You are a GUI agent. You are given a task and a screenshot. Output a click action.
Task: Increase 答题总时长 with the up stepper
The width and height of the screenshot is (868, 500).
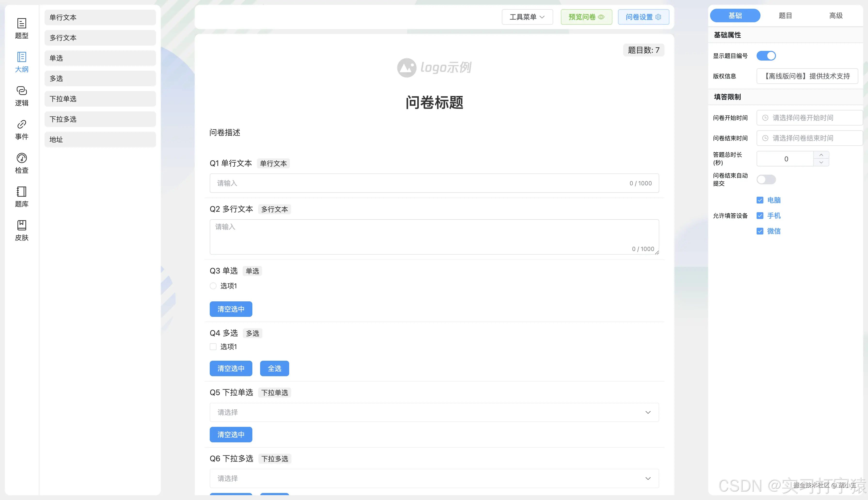point(821,155)
